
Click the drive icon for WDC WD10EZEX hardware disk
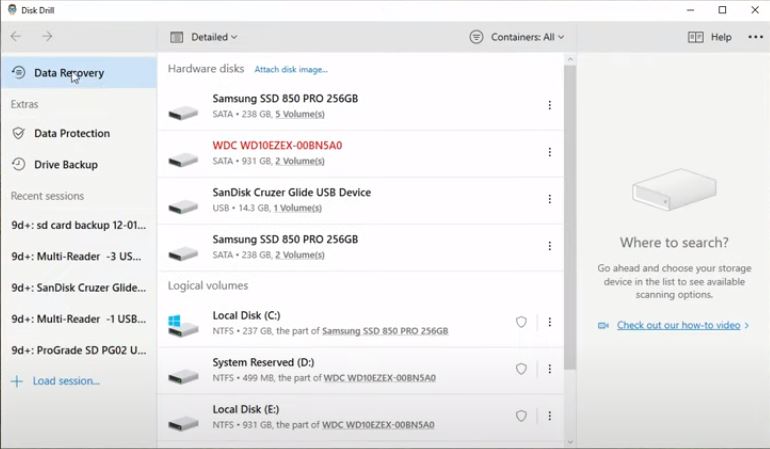pos(183,160)
